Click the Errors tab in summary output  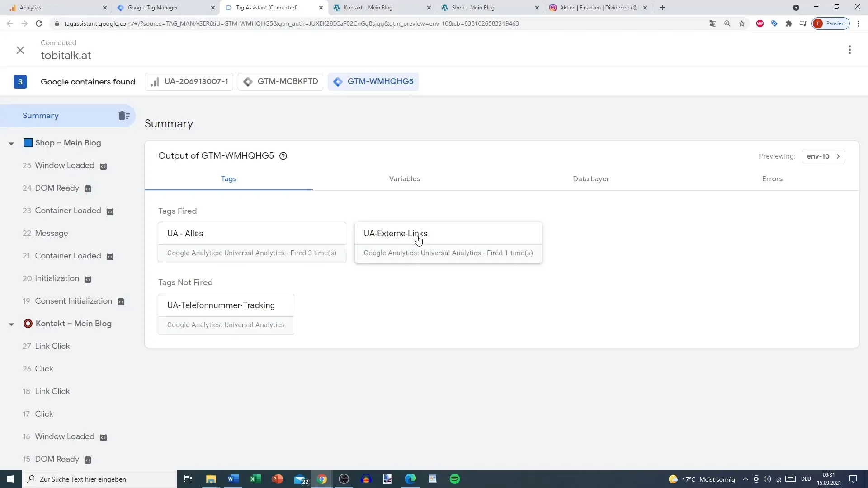pos(773,179)
